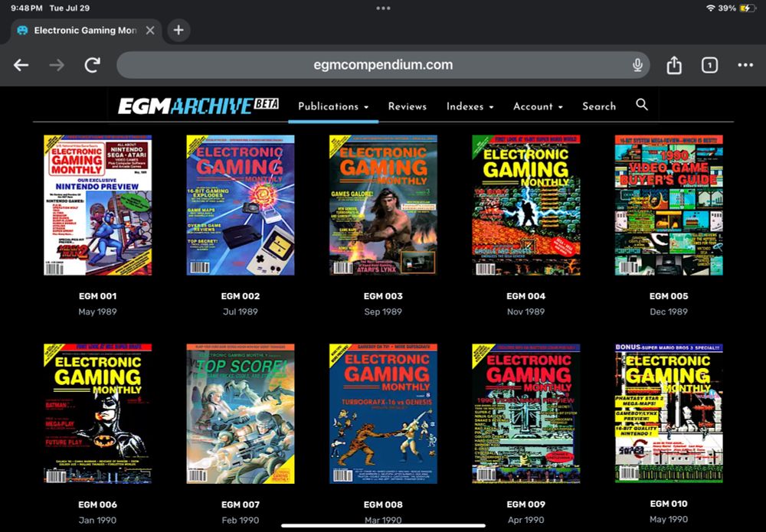Tap the battery status indicator

coord(748,8)
